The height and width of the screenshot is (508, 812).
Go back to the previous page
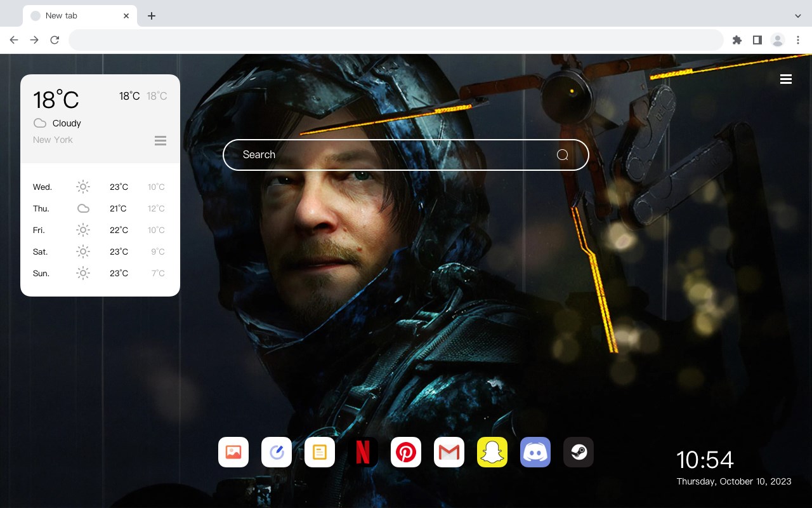click(x=14, y=40)
